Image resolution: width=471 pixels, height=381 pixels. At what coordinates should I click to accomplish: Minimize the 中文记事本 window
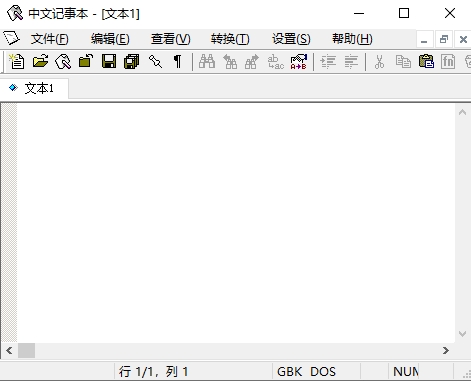(359, 13)
